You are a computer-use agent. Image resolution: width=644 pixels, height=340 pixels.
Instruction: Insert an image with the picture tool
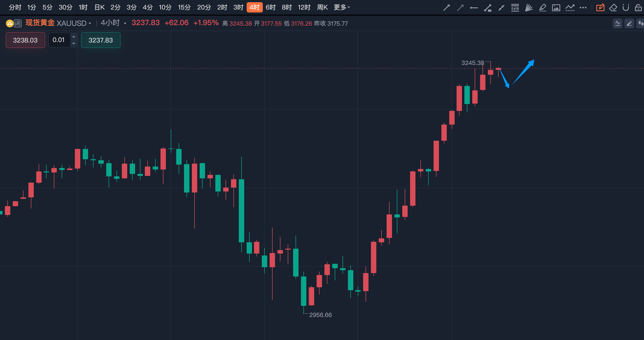pyautogui.click(x=556, y=8)
